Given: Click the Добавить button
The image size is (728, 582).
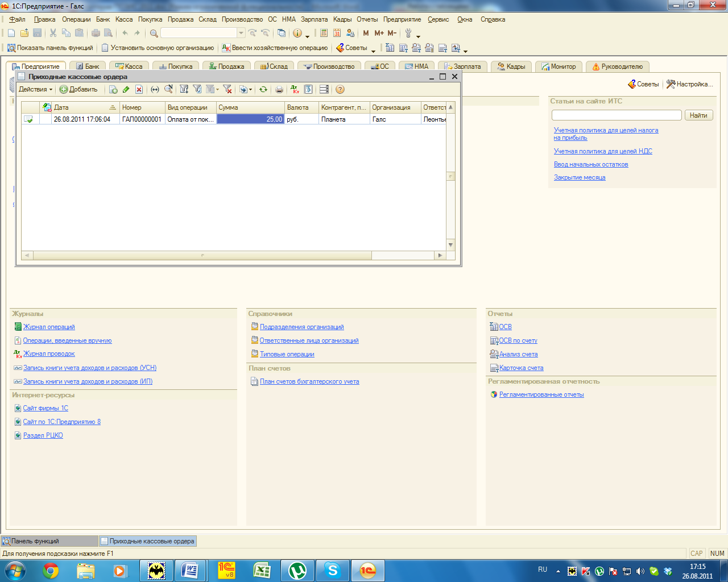Looking at the screenshot, I should click(78, 89).
